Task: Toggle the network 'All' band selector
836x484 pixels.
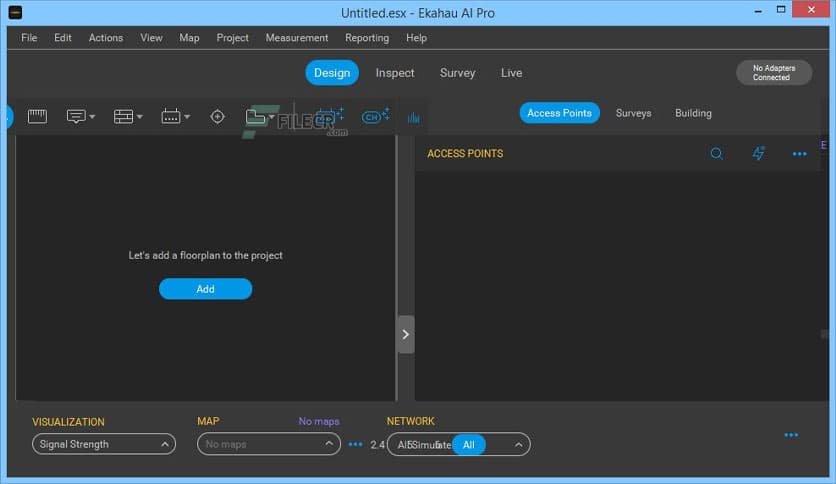Action: coord(468,444)
